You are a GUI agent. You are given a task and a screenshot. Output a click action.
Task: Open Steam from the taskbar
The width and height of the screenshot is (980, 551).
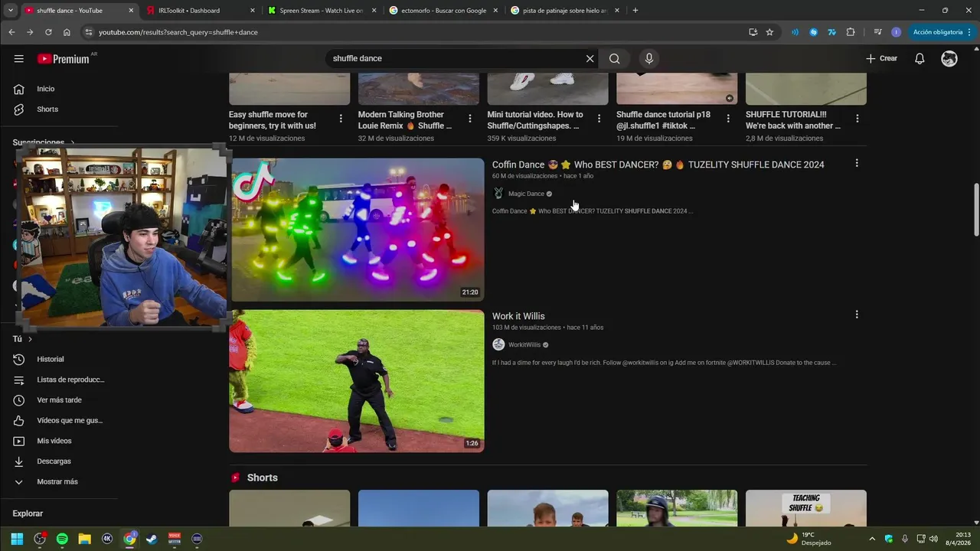152,539
